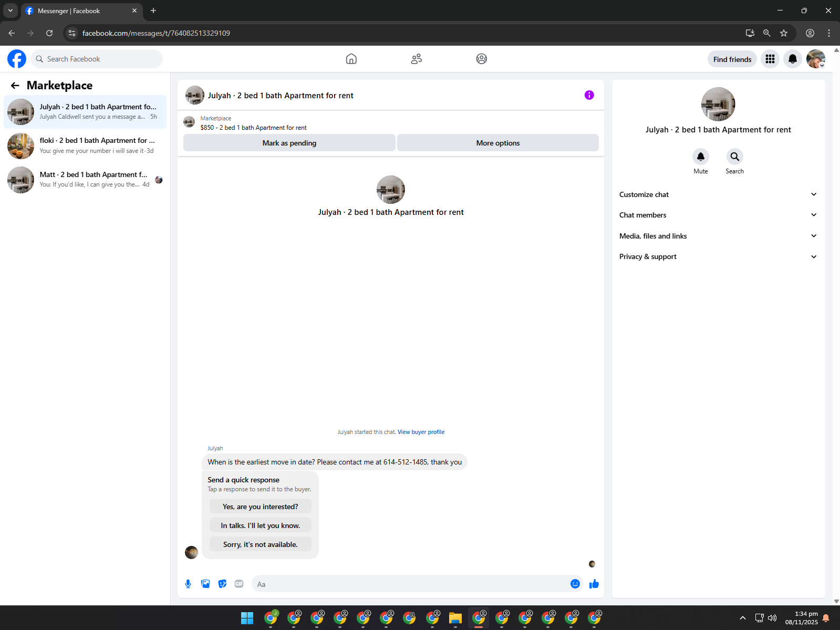Close the Messenger browser tab
The height and width of the screenshot is (630, 840).
(134, 11)
